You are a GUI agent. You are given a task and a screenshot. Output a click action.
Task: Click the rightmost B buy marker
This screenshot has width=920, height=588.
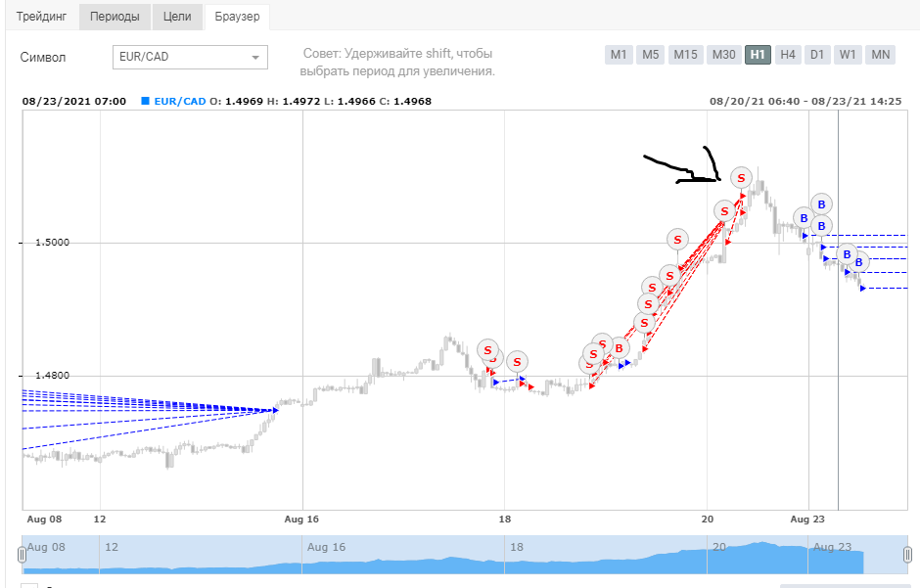pyautogui.click(x=859, y=262)
